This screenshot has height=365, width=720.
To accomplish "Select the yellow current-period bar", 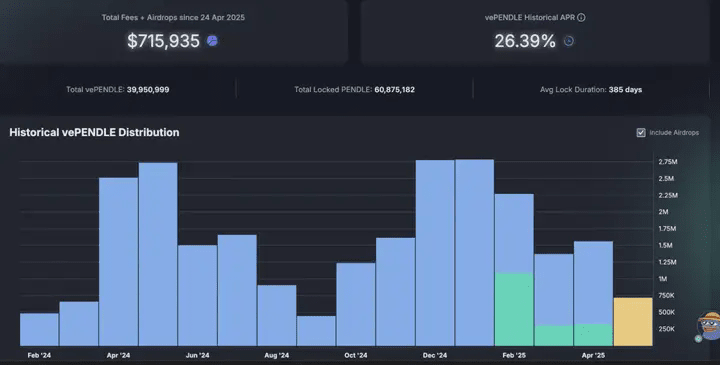I will 633,322.
